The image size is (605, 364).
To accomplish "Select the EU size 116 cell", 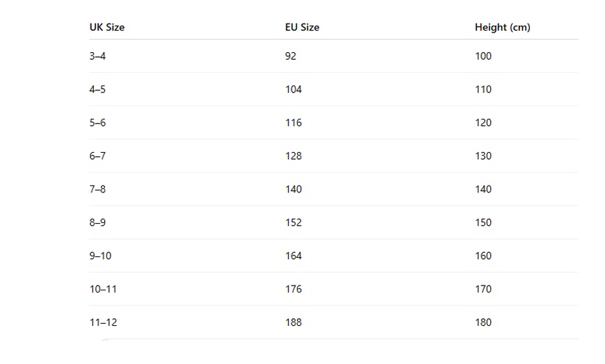I will tap(293, 123).
